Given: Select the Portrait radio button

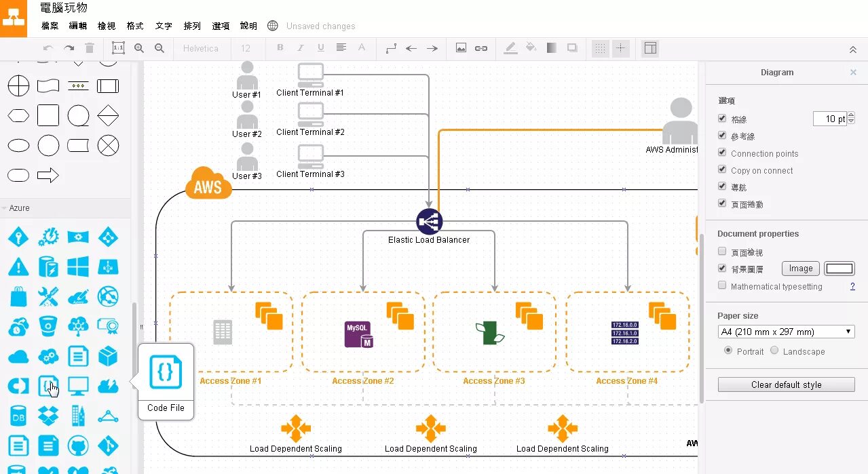Looking at the screenshot, I should pos(728,351).
